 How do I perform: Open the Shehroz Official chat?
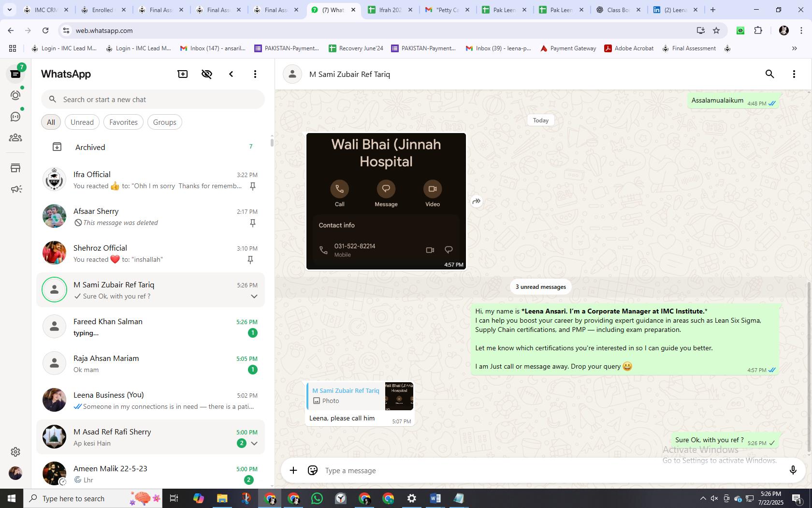click(151, 253)
